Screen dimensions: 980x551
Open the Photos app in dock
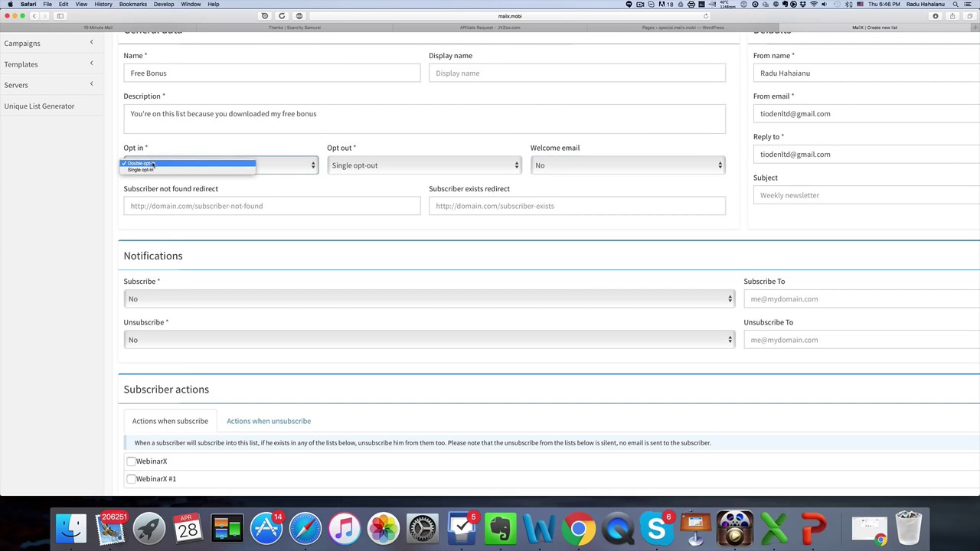[x=384, y=529]
